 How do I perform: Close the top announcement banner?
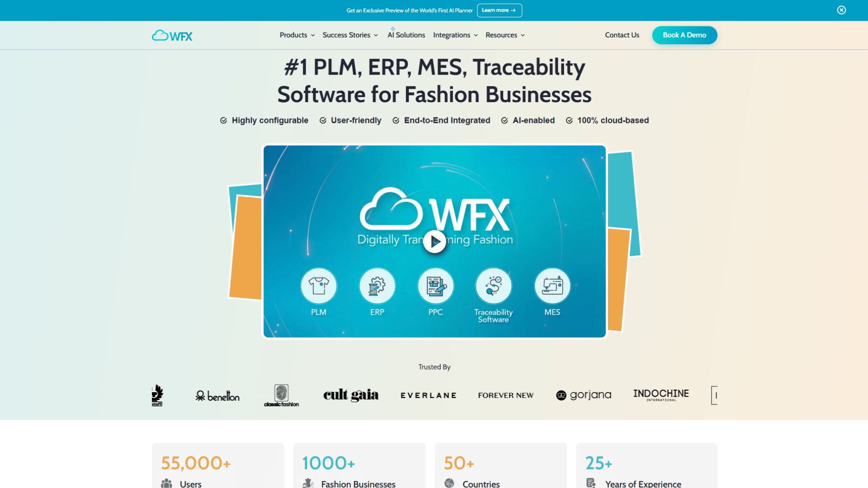pos(841,10)
